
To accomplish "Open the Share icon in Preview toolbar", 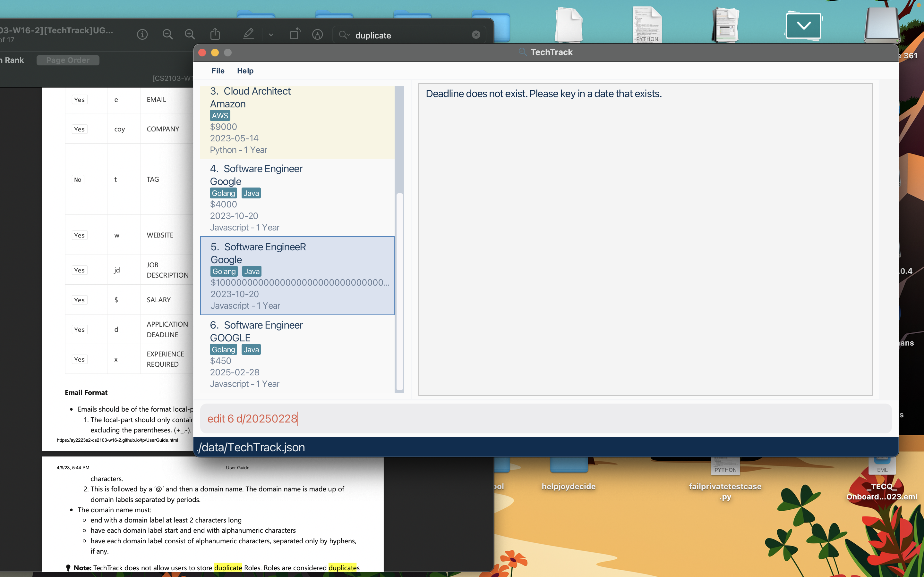I will [x=215, y=34].
